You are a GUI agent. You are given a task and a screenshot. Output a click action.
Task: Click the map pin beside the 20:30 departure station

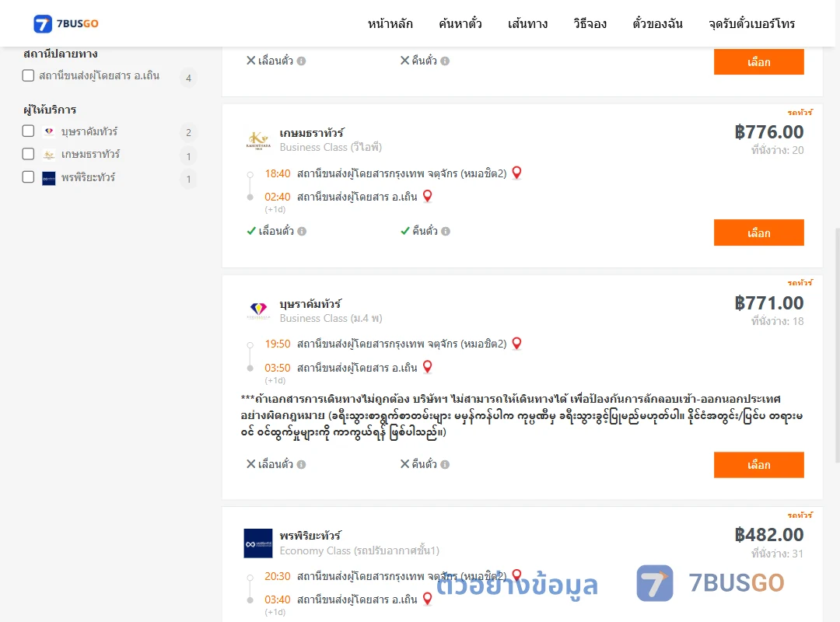tap(517, 575)
